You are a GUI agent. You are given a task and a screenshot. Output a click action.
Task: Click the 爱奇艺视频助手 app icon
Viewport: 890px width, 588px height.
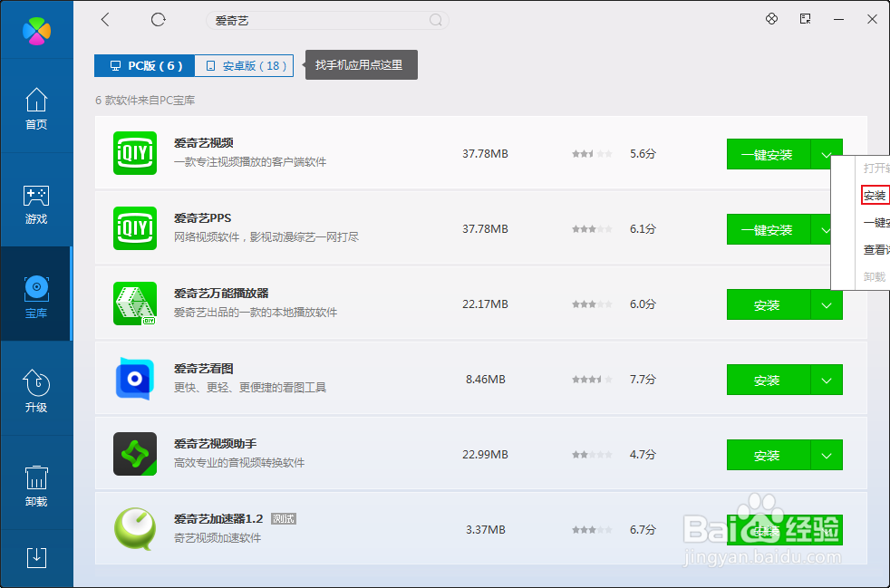coord(134,454)
